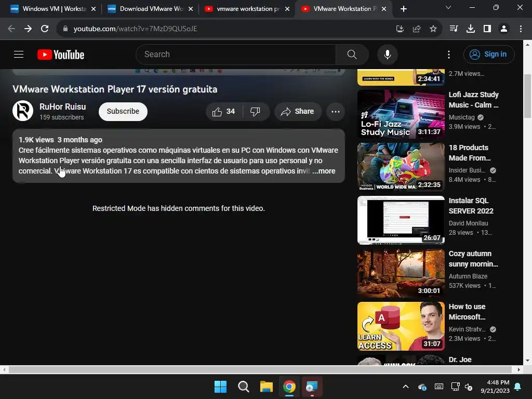Open taskbar search
Viewport: 532px width, 399px height.
point(243,387)
